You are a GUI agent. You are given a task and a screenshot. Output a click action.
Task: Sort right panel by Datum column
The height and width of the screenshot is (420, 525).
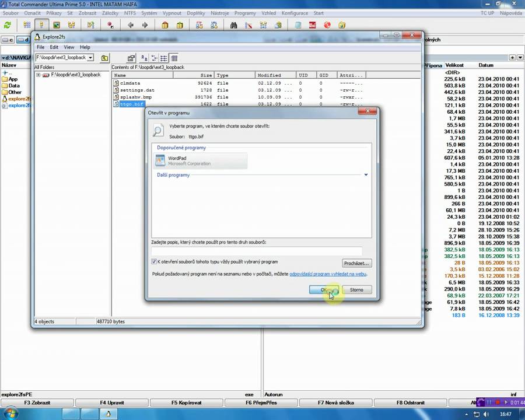coord(486,65)
